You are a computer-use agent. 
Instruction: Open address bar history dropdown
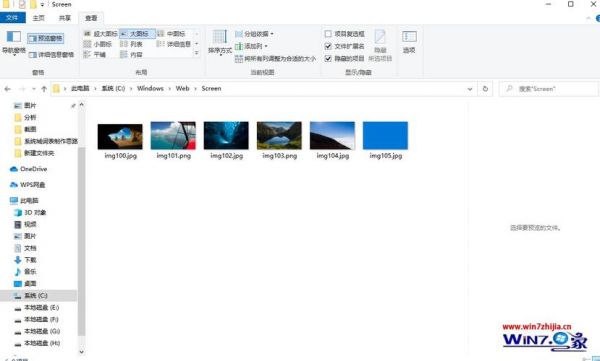(x=470, y=89)
